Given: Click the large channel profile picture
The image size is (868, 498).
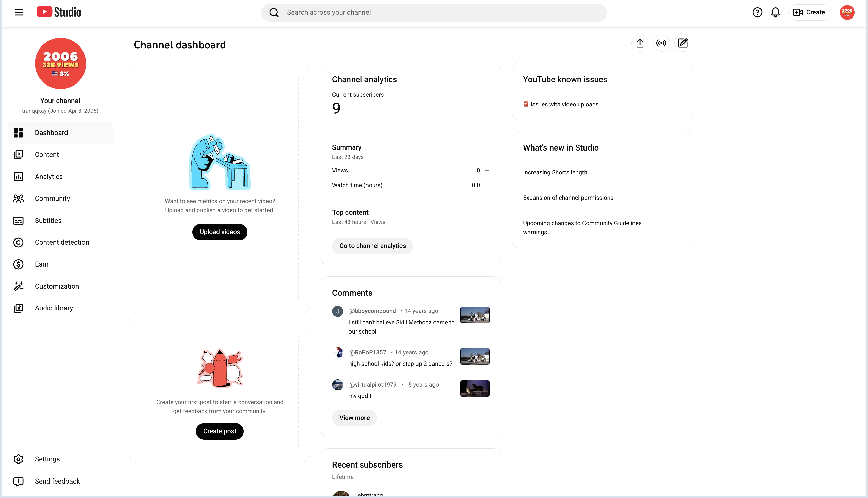Looking at the screenshot, I should click(x=61, y=63).
